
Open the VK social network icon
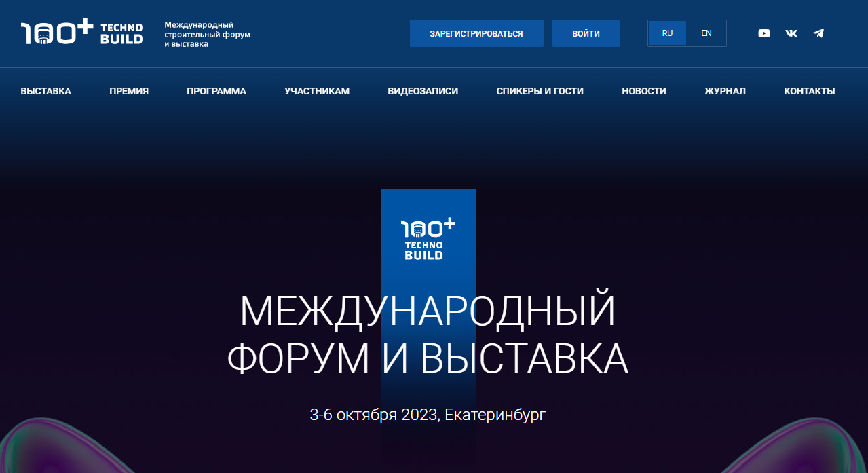point(791,33)
